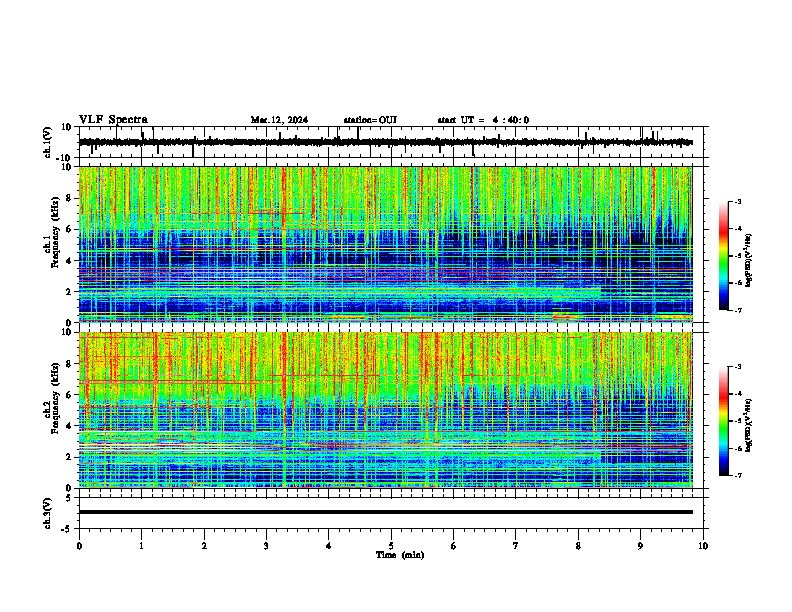Click the ch.1 color bar log(PSD) label
The width and height of the screenshot is (792, 612).
click(749, 261)
